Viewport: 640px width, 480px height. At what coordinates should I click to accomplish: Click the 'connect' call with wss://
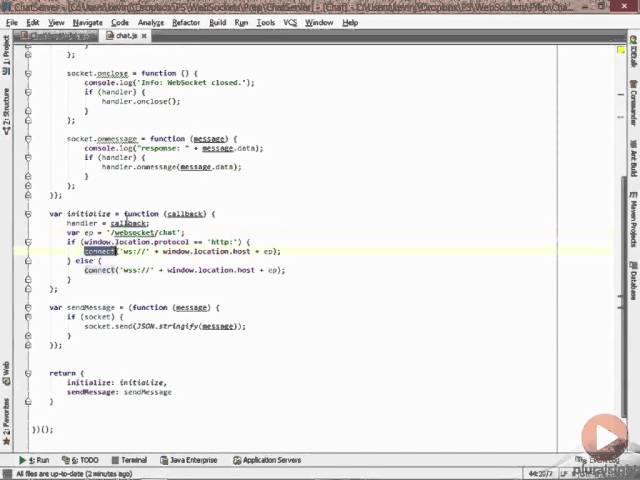click(x=100, y=270)
